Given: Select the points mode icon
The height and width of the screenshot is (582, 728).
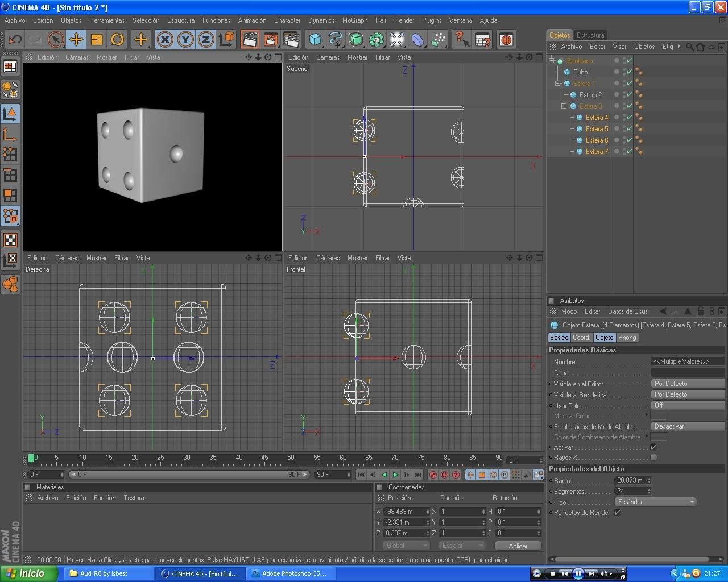Looking at the screenshot, I should coord(10,155).
